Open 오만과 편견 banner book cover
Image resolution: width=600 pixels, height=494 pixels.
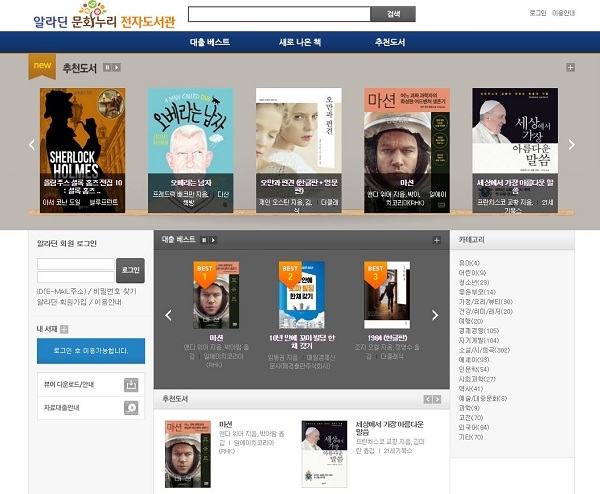tap(299, 150)
